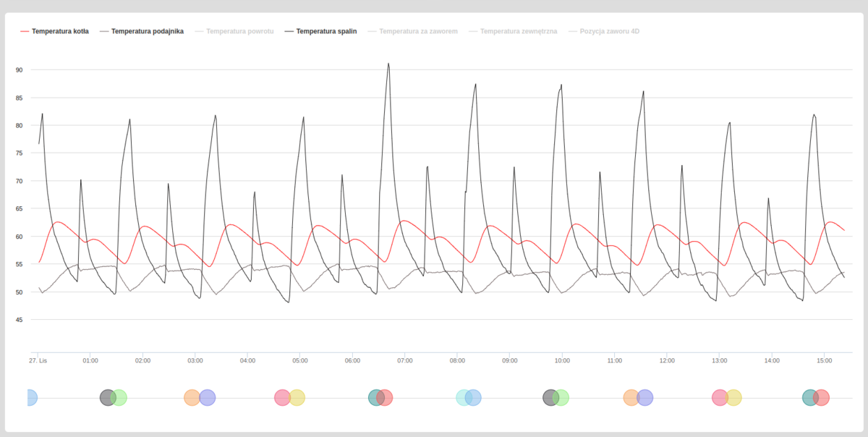The image size is (868, 437).
Task: Show the Temperatura powrotu series
Action: [239, 32]
